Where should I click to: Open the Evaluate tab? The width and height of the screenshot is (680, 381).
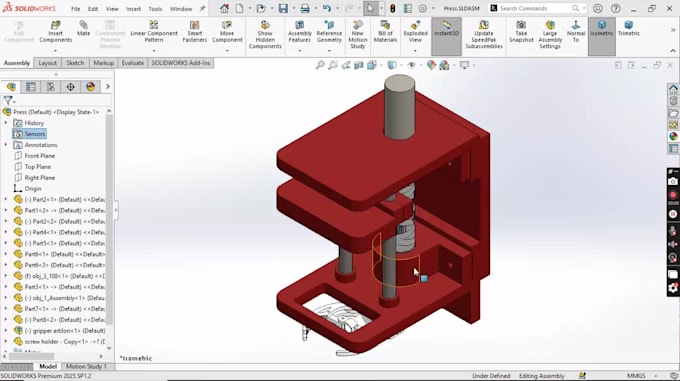[132, 63]
